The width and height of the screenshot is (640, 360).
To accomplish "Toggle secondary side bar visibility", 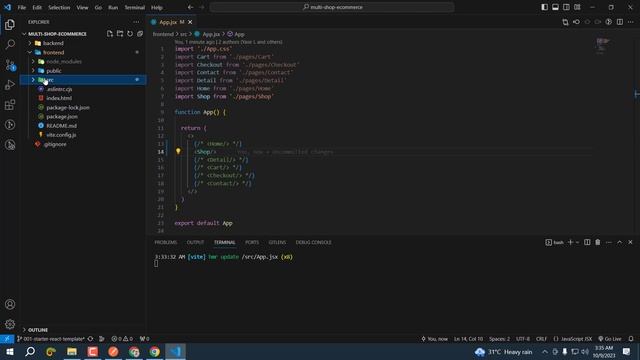I will (567, 7).
